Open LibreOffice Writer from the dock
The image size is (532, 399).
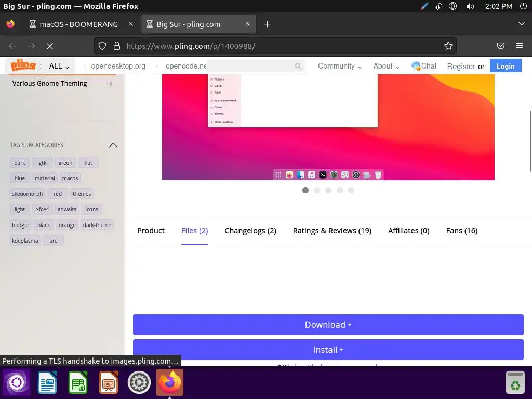(x=47, y=382)
